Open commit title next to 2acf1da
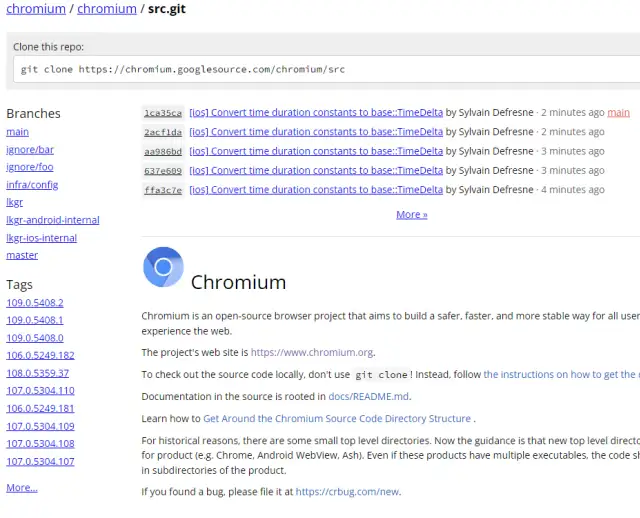 coord(316,132)
